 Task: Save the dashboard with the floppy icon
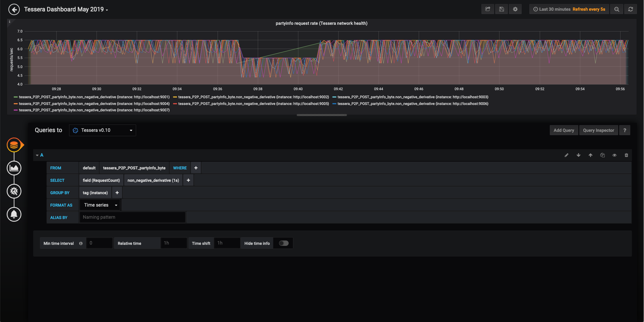point(502,9)
